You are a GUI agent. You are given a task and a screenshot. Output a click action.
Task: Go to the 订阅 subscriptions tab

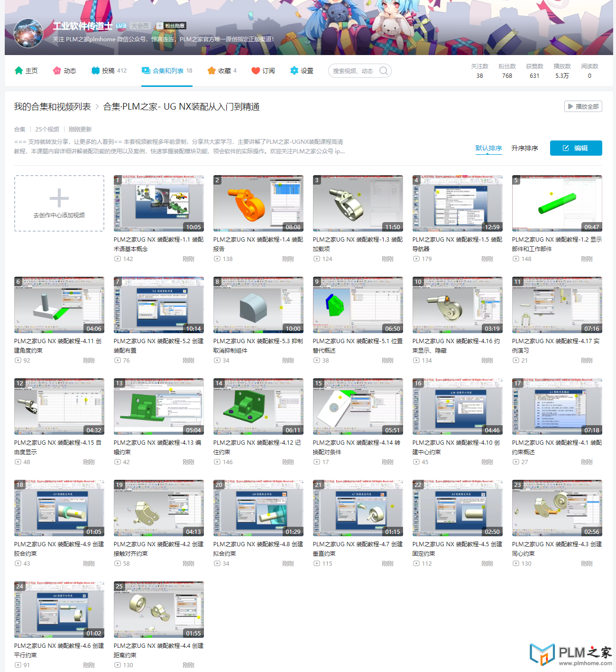pos(263,71)
